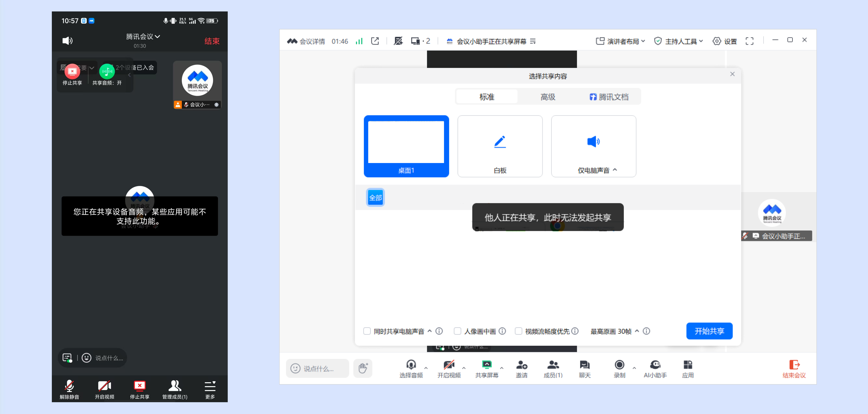The image size is (868, 414).
Task: Select the 桌面1 screen thumbnail
Action: tap(406, 146)
